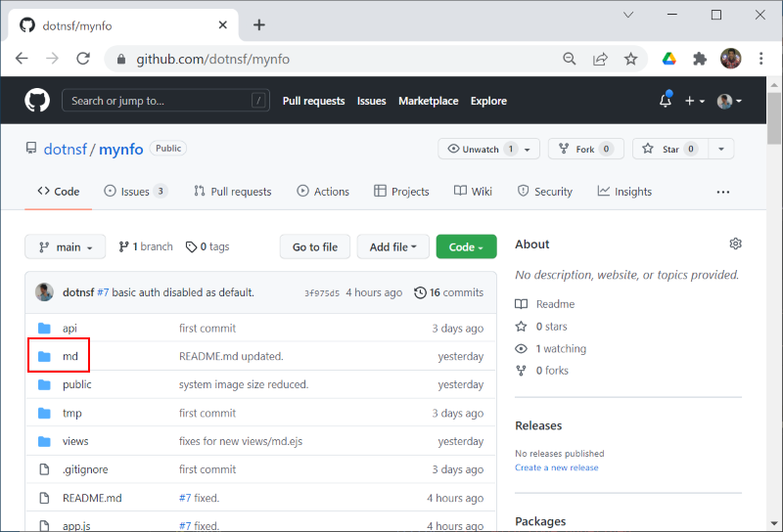Open Unwatch dropdown arrow
Screen dimensions: 783x532
(x=527, y=150)
